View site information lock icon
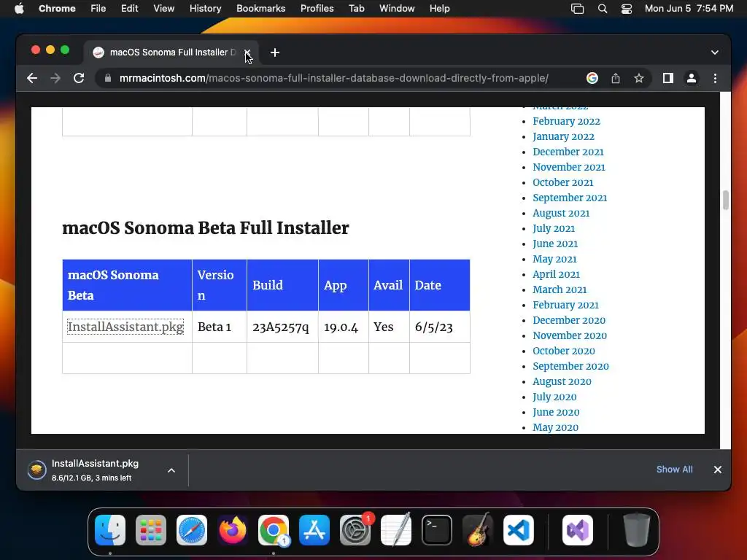The width and height of the screenshot is (747, 560). click(108, 78)
